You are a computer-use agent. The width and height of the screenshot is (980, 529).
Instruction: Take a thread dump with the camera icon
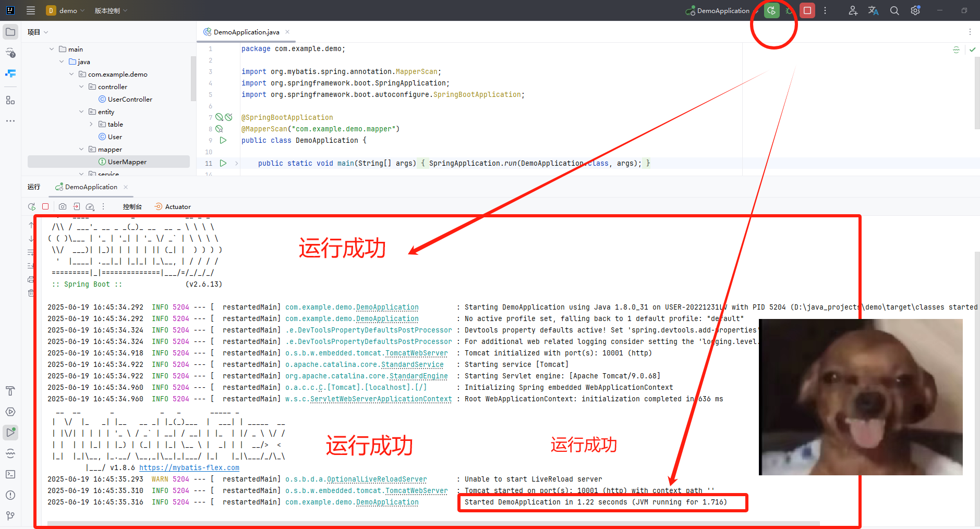tap(63, 206)
